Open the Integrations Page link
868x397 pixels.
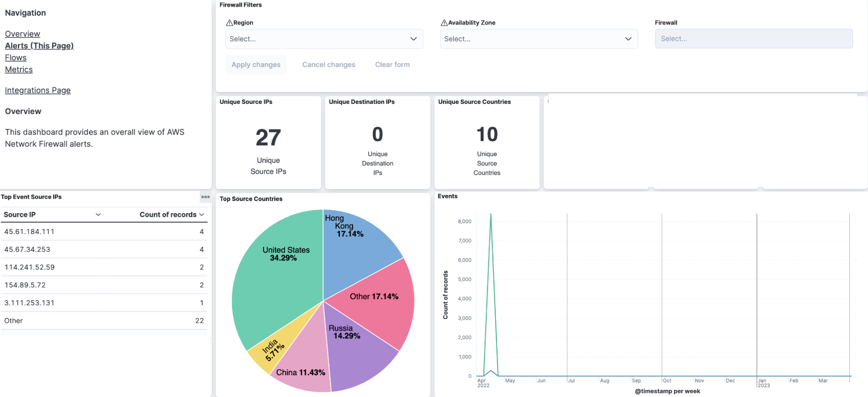click(x=38, y=90)
